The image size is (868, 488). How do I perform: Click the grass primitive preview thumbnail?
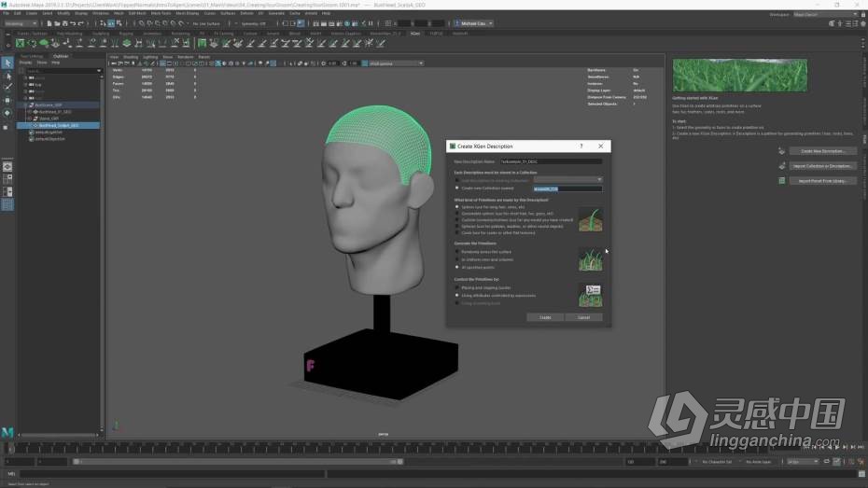click(590, 219)
